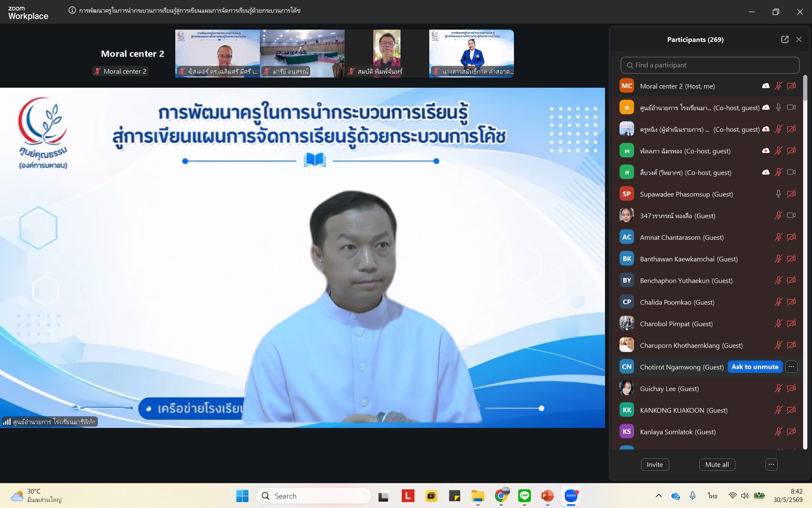Pop out the Participants panel
Screen dimensions: 812x508
click(x=784, y=39)
